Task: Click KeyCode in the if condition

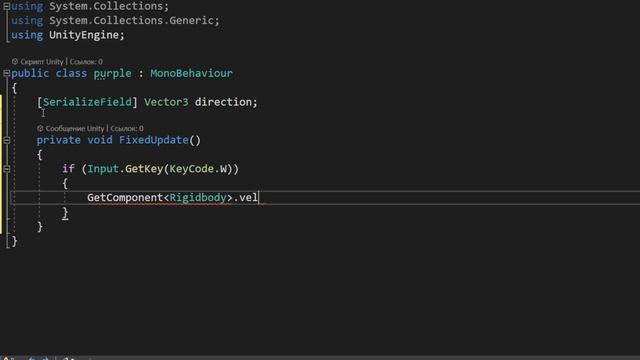Action: [191, 169]
